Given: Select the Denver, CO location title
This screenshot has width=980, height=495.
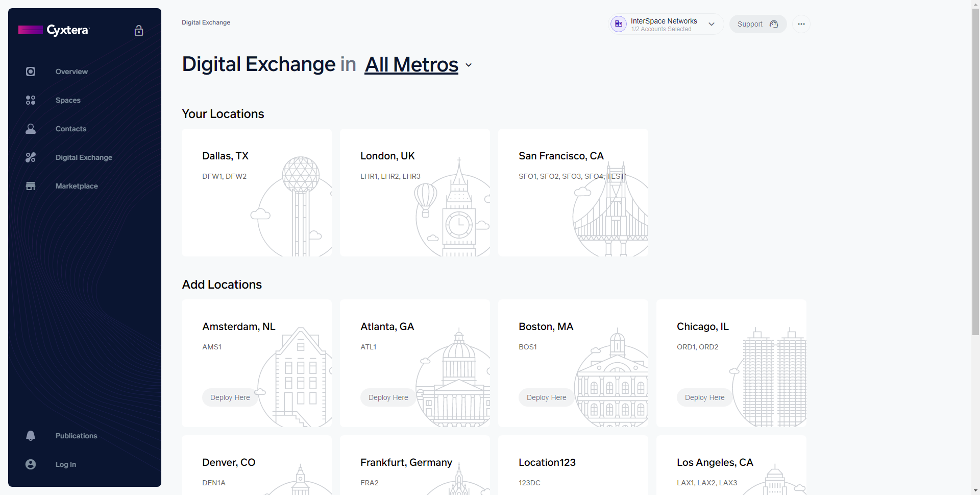Looking at the screenshot, I should [x=229, y=462].
